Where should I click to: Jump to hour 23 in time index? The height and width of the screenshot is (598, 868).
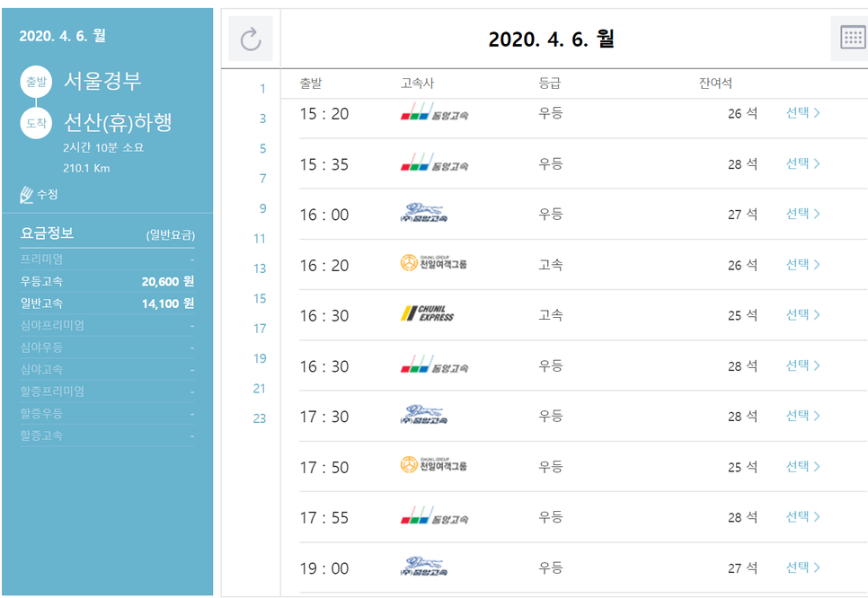[260, 418]
